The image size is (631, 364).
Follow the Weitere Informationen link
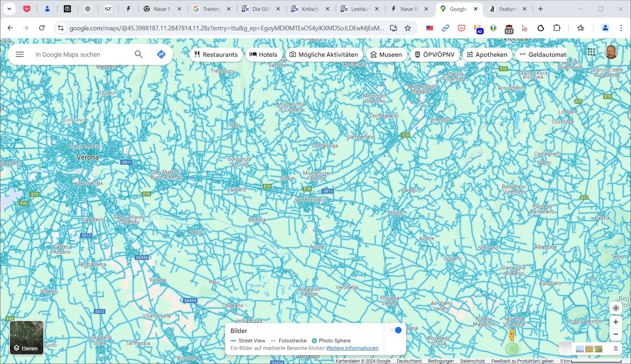point(352,348)
